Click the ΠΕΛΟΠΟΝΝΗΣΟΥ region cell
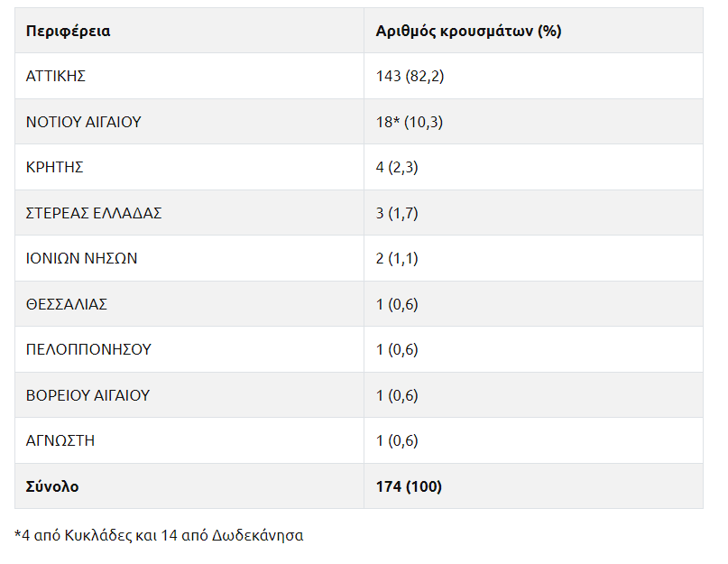Screen dimensions: 728x564 point(88,349)
